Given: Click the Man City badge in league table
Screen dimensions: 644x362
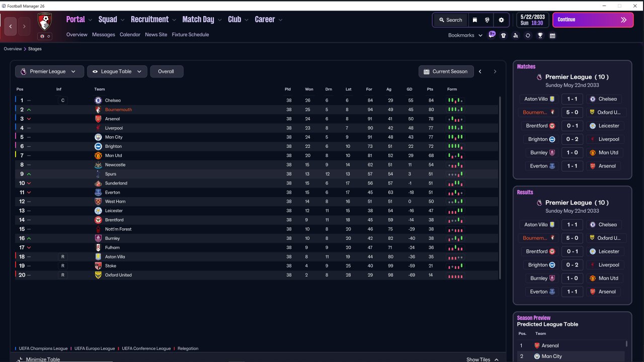Looking at the screenshot, I should [x=98, y=137].
